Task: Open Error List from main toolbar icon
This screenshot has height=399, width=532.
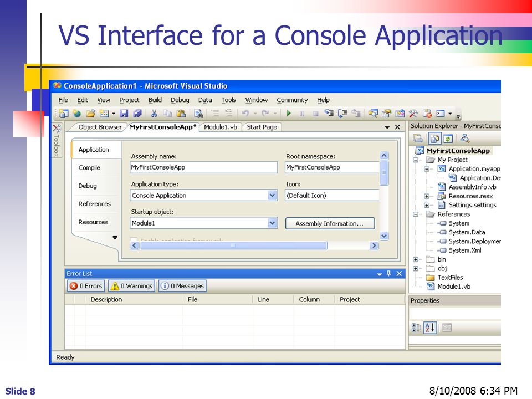Action: 427,113
